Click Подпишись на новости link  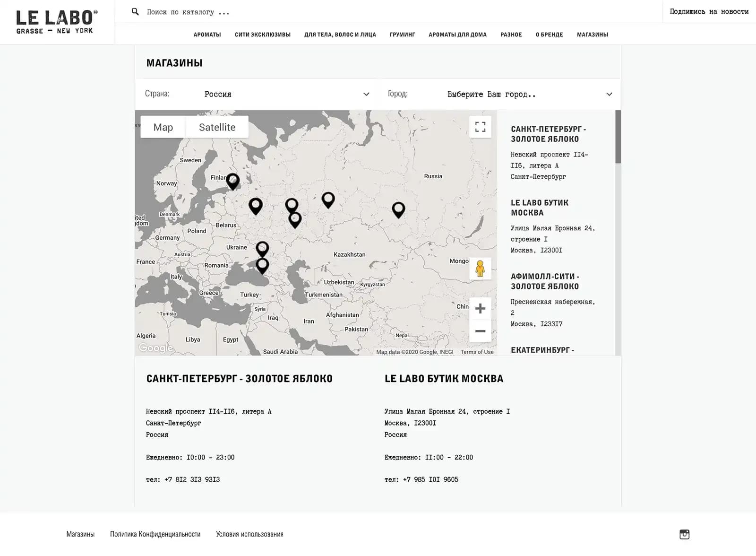[x=709, y=11]
